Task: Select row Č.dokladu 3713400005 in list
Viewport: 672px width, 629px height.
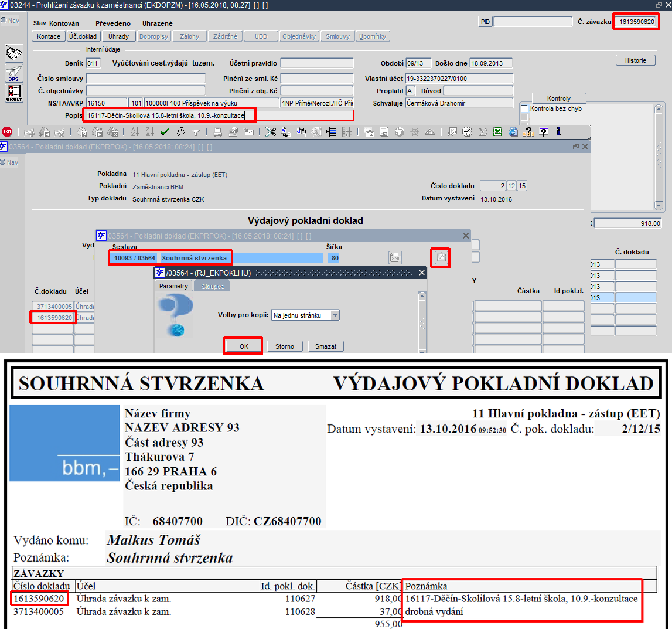Action: [53, 307]
